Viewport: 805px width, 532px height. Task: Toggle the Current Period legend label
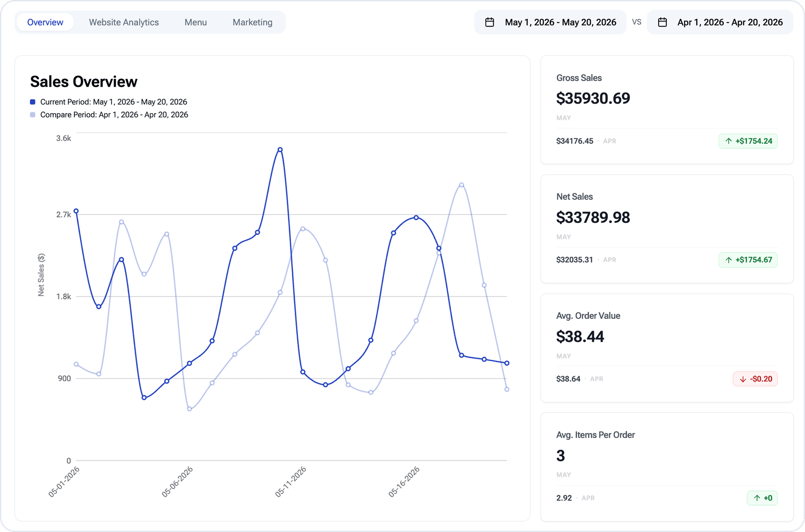click(114, 102)
